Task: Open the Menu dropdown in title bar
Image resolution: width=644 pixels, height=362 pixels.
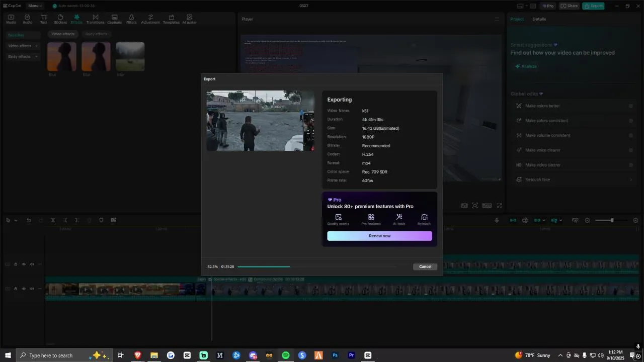Action: point(35,6)
